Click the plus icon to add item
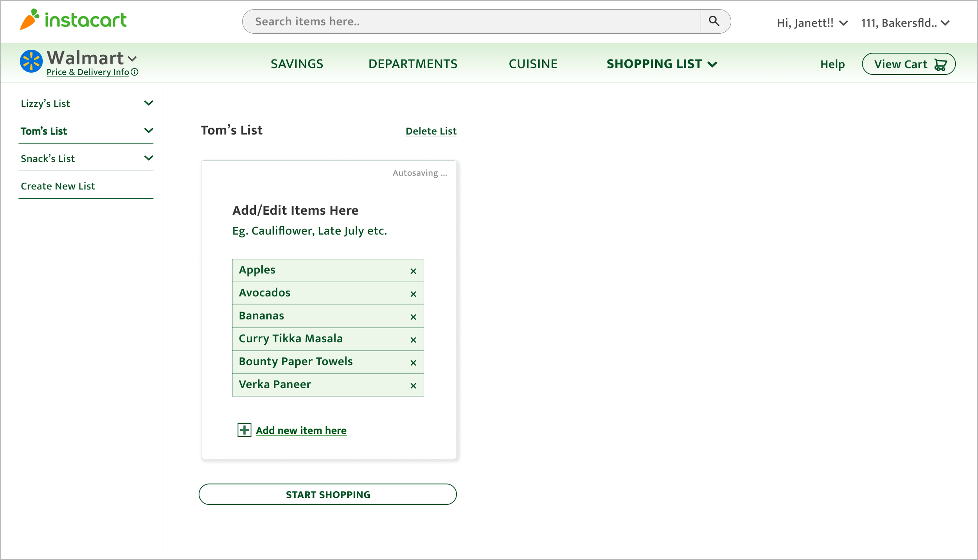The height and width of the screenshot is (560, 978). click(x=244, y=430)
